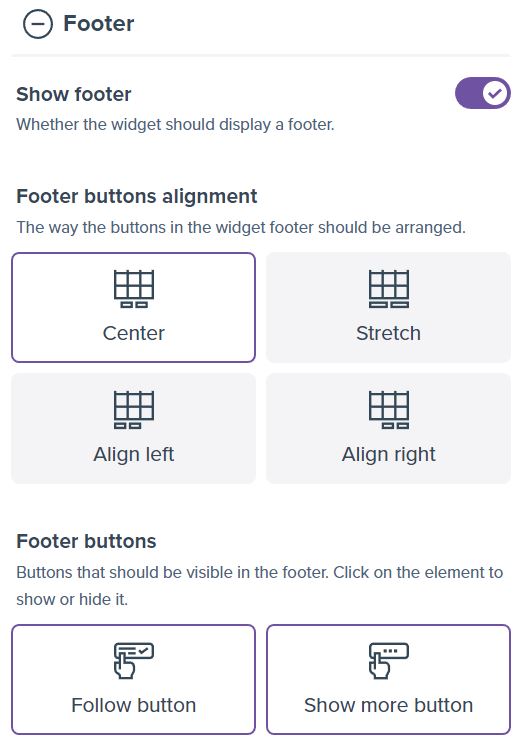Click the checkmark knob on the toggle
The height and width of the screenshot is (746, 526).
pyautogui.click(x=495, y=93)
